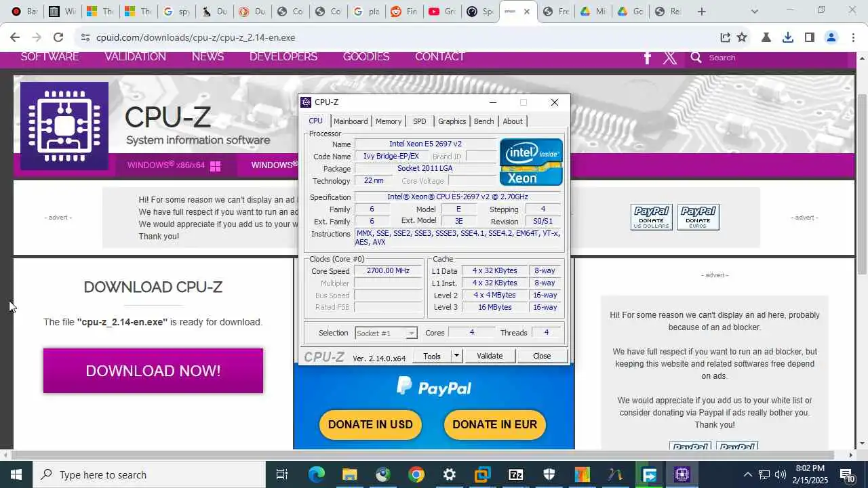Open the Chrome profile avatar

pos(831,37)
